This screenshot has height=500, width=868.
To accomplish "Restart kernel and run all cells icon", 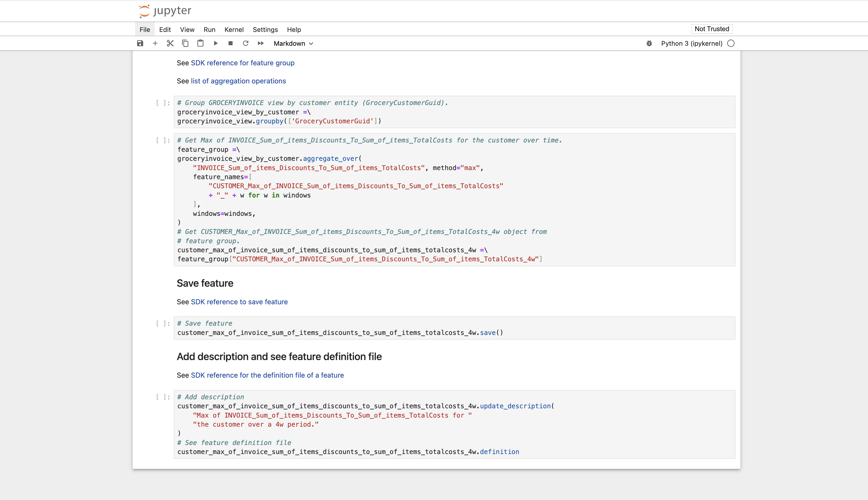I will [x=261, y=43].
